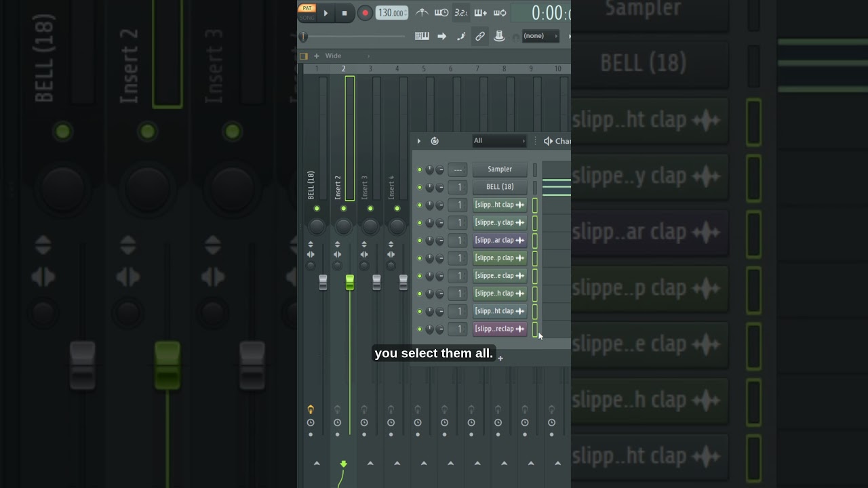Toggle typing keyboard to piano icon
The width and height of the screenshot is (868, 488).
coord(422,37)
